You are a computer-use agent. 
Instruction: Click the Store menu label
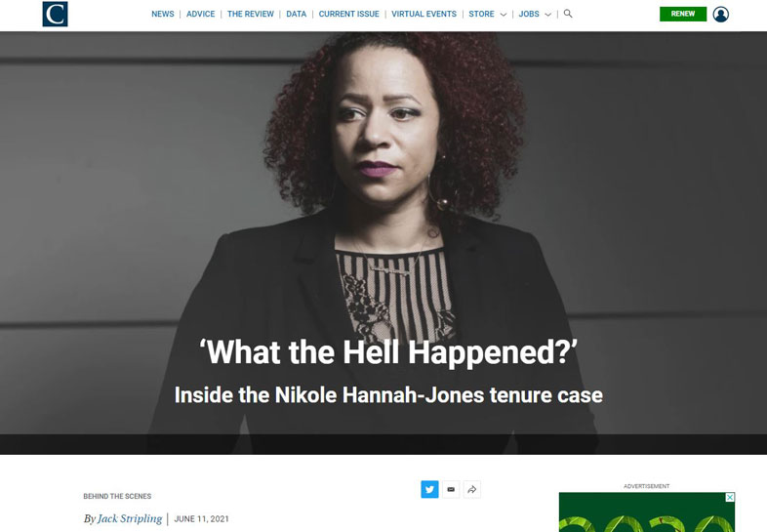481,14
